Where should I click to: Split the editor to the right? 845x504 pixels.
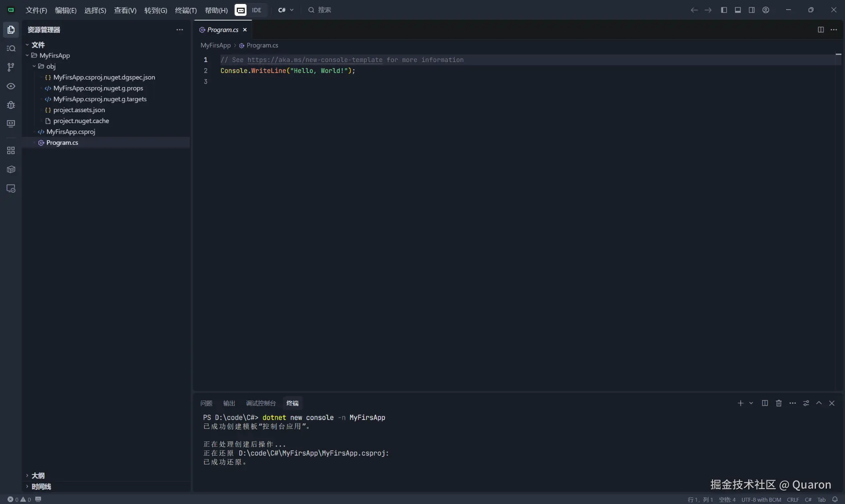pos(820,29)
